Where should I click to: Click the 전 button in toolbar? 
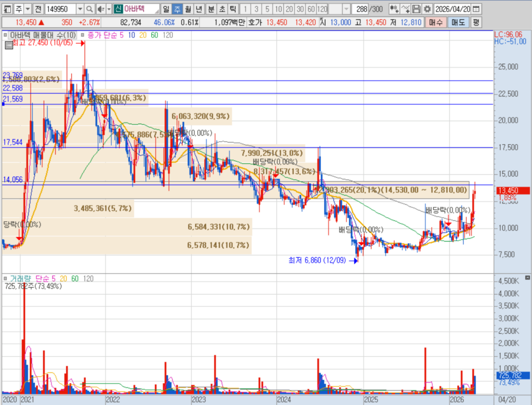(38, 9)
